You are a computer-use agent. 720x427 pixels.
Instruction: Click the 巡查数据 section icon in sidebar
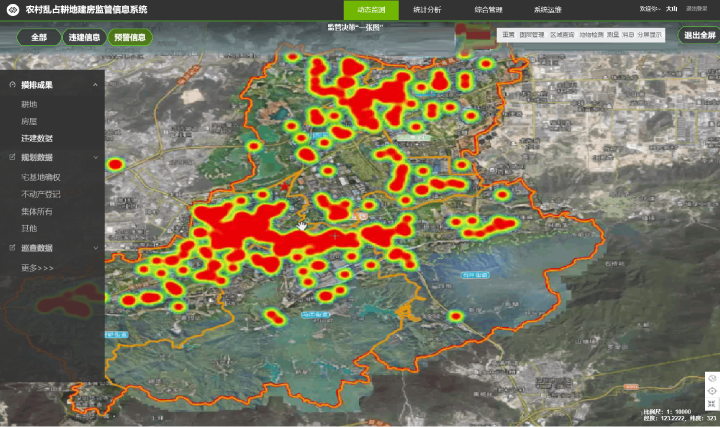[x=11, y=248]
